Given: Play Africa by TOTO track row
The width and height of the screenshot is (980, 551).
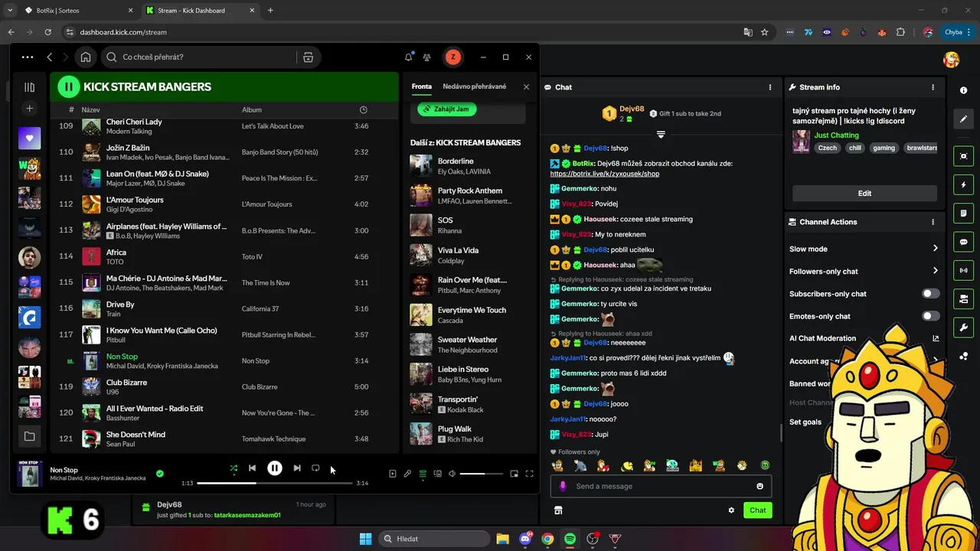Looking at the screenshot, I should [x=224, y=256].
